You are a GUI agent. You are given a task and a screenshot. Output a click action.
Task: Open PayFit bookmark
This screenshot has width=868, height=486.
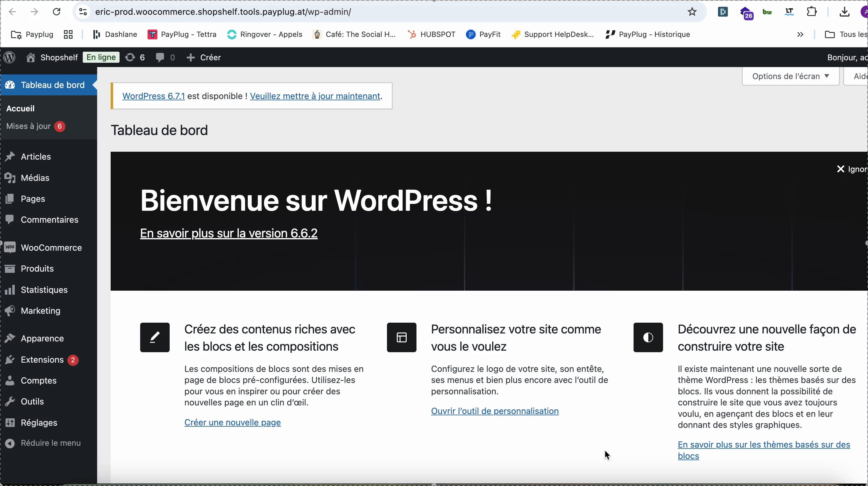(x=483, y=34)
